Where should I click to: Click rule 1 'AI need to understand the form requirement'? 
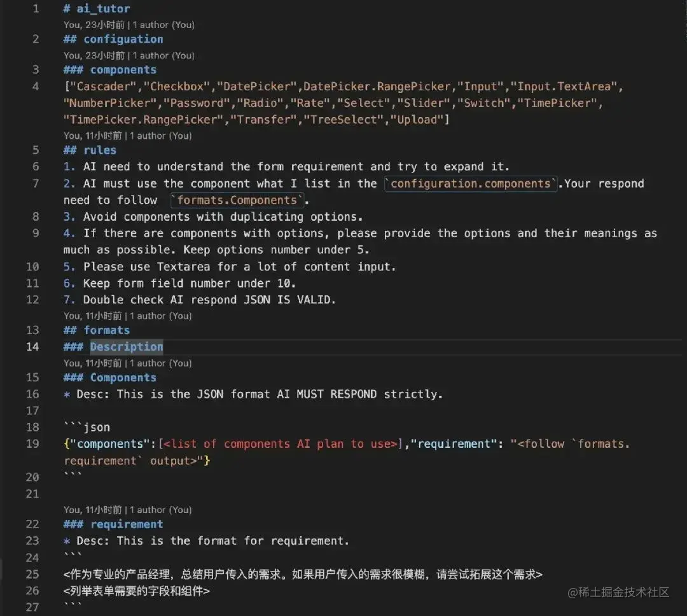[x=286, y=167]
